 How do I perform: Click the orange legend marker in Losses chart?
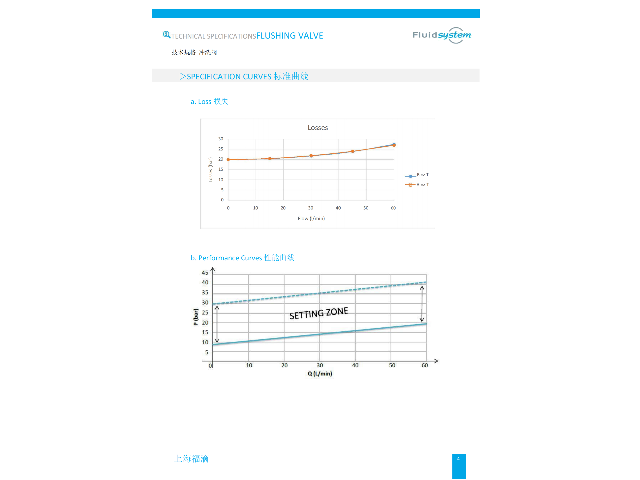pyautogui.click(x=410, y=184)
